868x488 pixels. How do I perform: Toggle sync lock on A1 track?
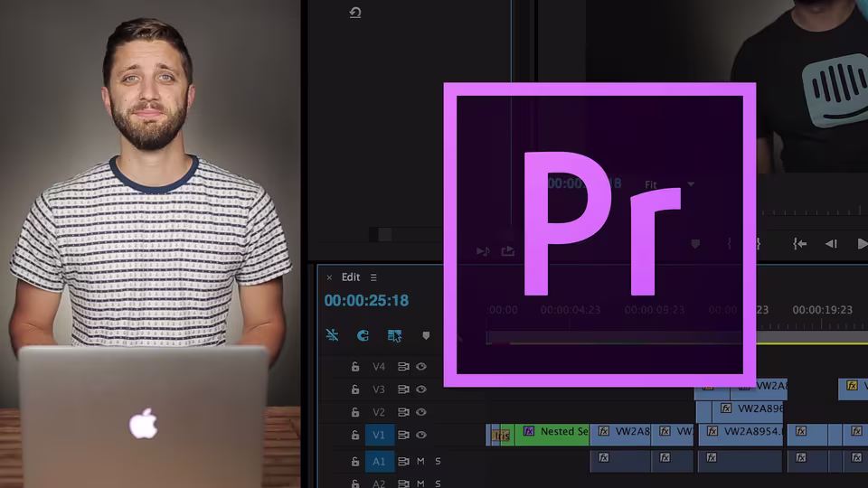[403, 461]
